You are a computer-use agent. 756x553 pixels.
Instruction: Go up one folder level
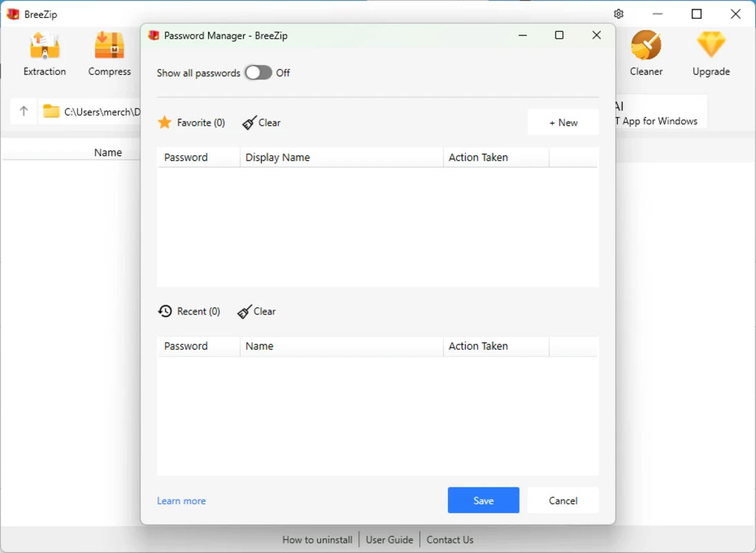[x=23, y=111]
